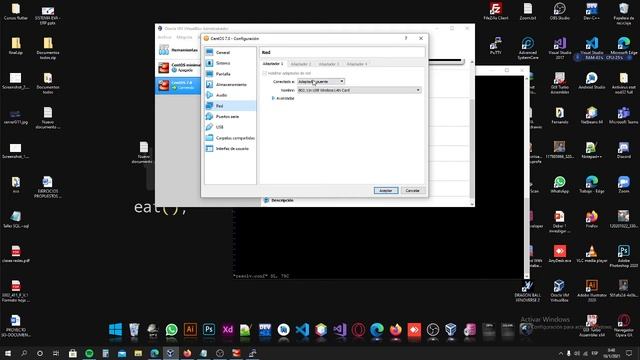Open WhatsApp desktop shortcut
The image size is (640, 360).
pos(560,184)
